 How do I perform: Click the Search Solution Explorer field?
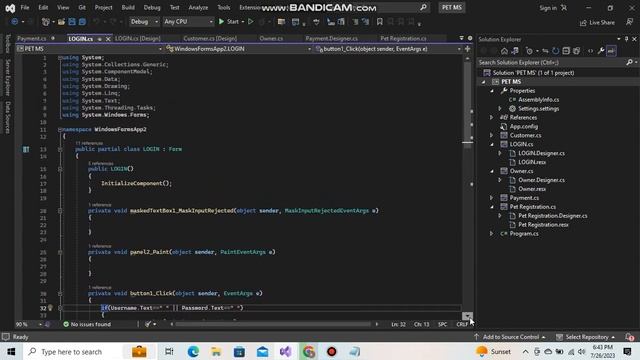551,62
